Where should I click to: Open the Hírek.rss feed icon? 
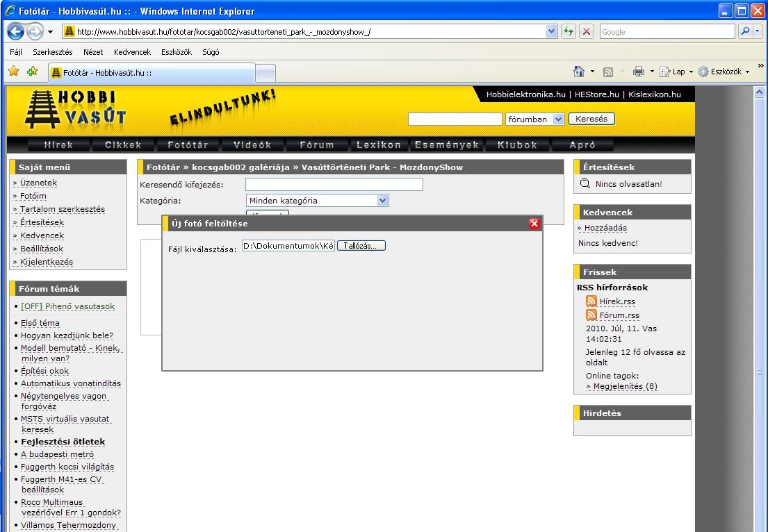click(591, 301)
